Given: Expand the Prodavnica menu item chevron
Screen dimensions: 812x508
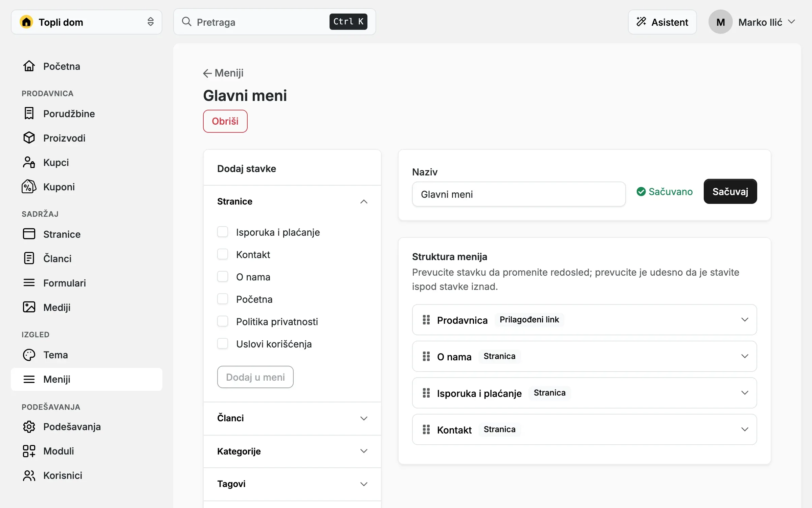Looking at the screenshot, I should click(745, 320).
